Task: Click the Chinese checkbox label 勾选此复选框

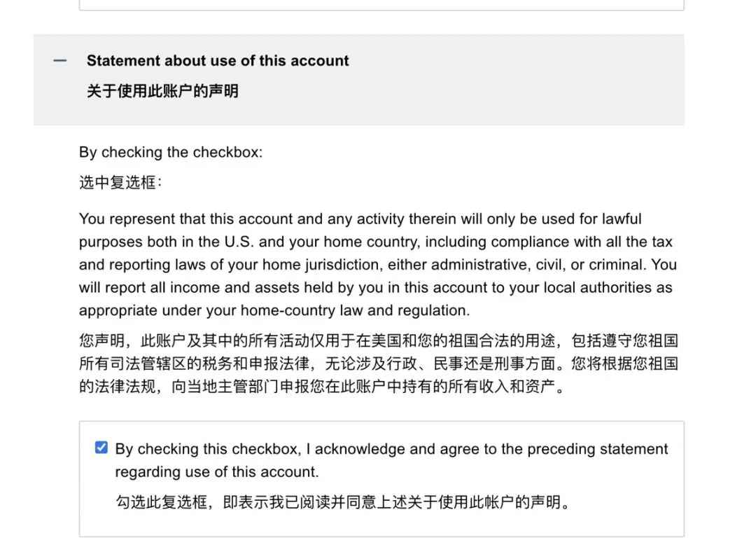Action: click(x=343, y=502)
